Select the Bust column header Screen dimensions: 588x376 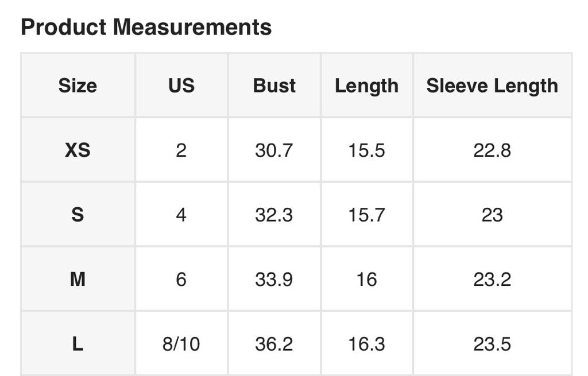click(274, 86)
